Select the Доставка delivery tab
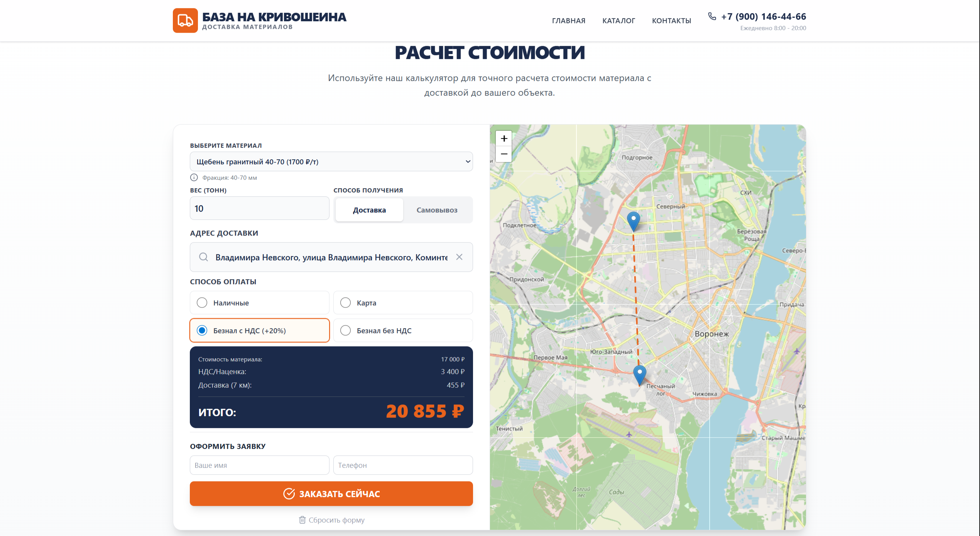 [369, 210]
